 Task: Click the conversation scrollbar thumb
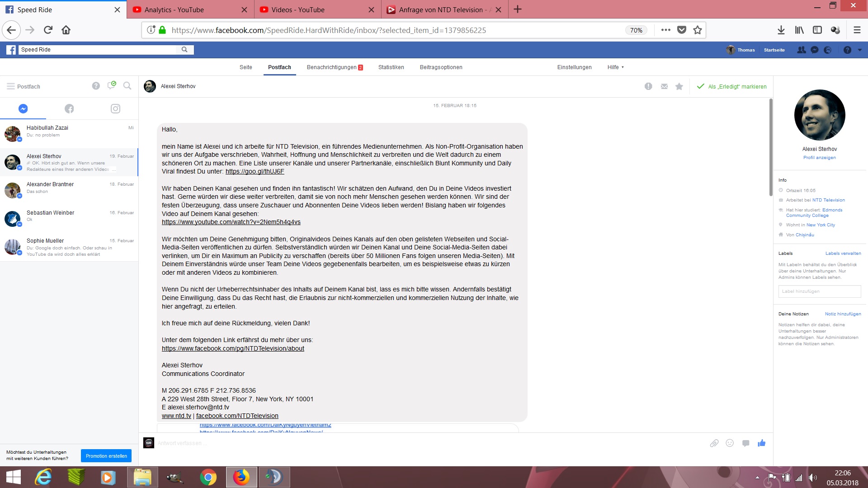(x=771, y=147)
